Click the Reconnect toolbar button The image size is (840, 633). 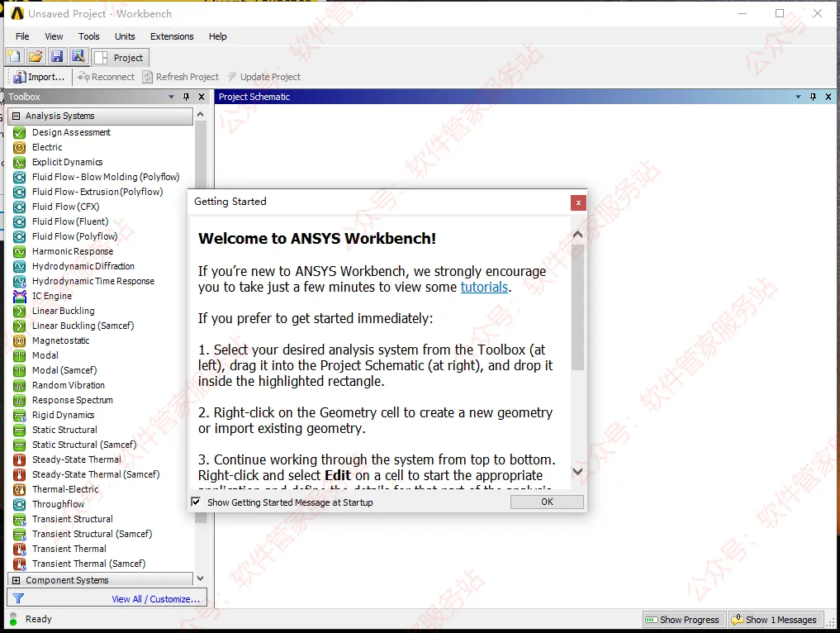pyautogui.click(x=106, y=77)
